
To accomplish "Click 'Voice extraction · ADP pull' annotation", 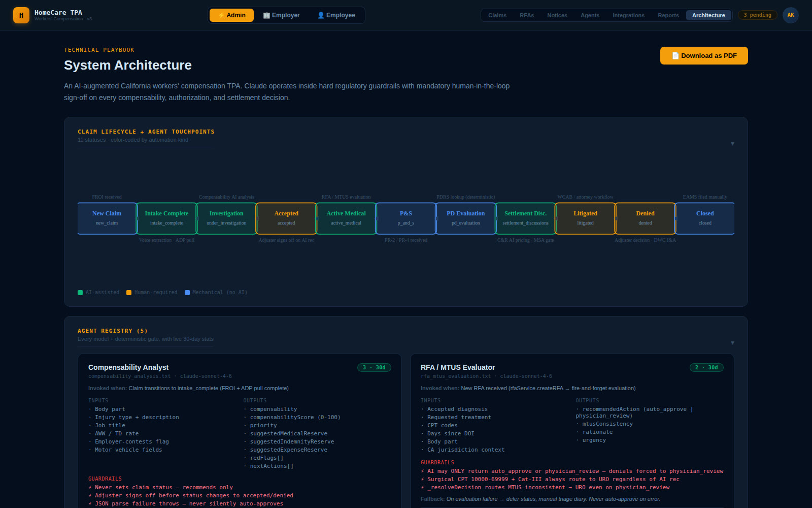I will (166, 240).
